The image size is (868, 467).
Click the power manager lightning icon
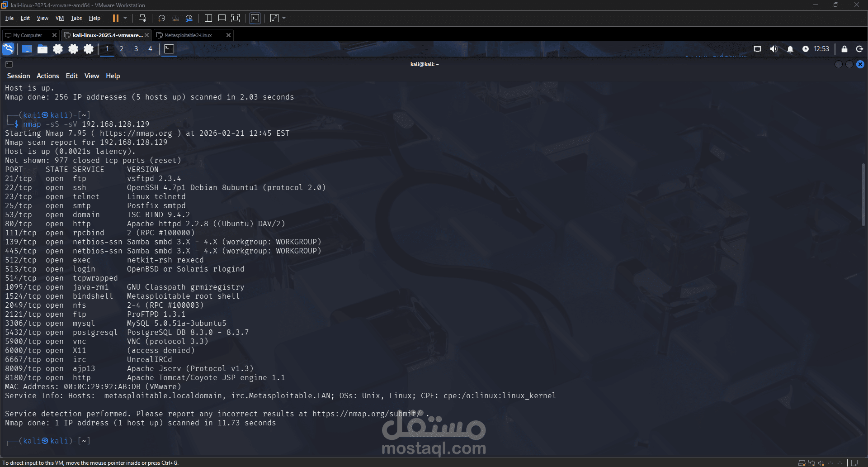pyautogui.click(x=806, y=49)
